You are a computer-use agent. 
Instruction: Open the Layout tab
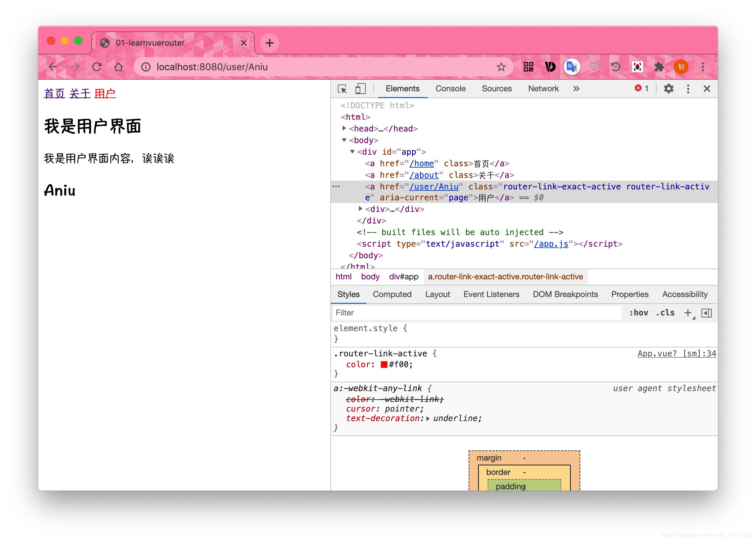(x=438, y=294)
